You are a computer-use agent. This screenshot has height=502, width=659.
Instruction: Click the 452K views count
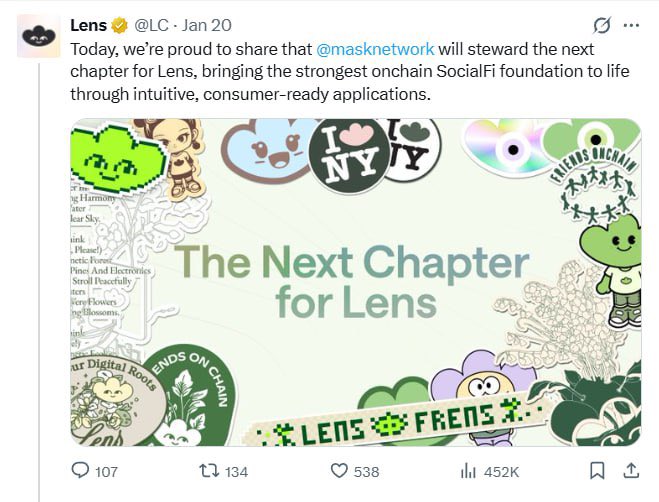coord(501,471)
